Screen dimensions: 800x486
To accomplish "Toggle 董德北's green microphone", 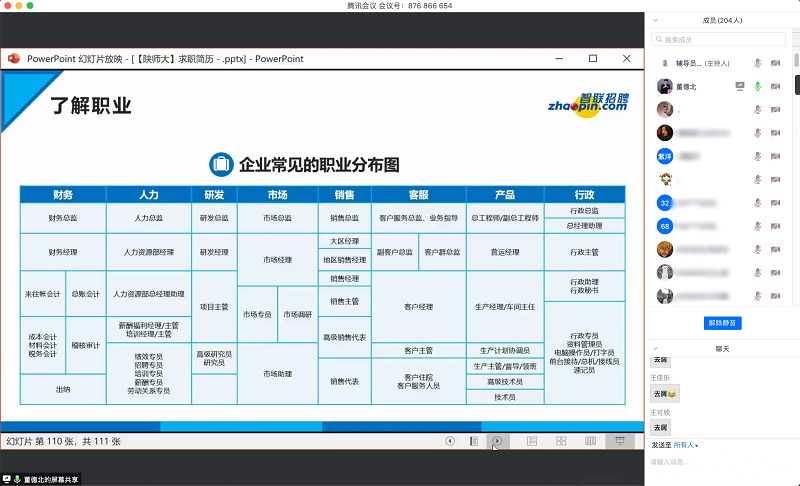I will click(757, 86).
